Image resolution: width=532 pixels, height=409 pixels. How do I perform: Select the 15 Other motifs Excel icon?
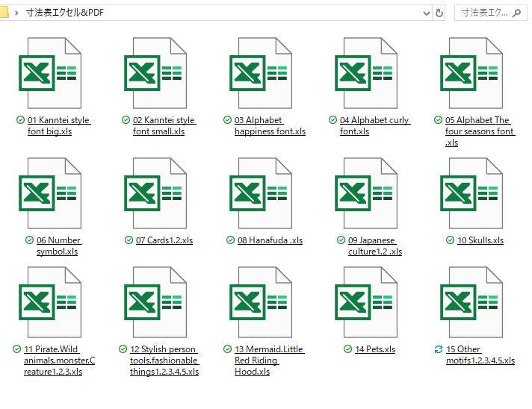click(471, 302)
